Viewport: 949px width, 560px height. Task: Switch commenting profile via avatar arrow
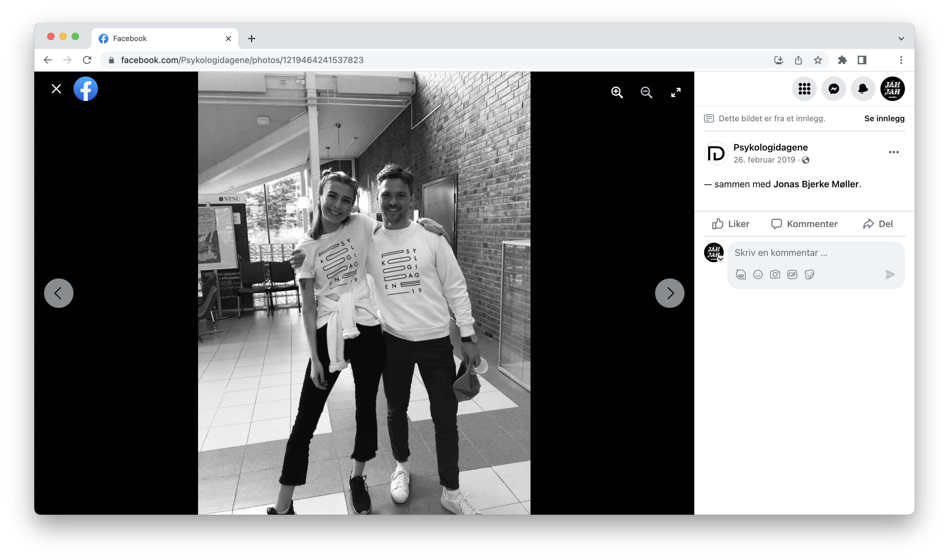pyautogui.click(x=721, y=259)
